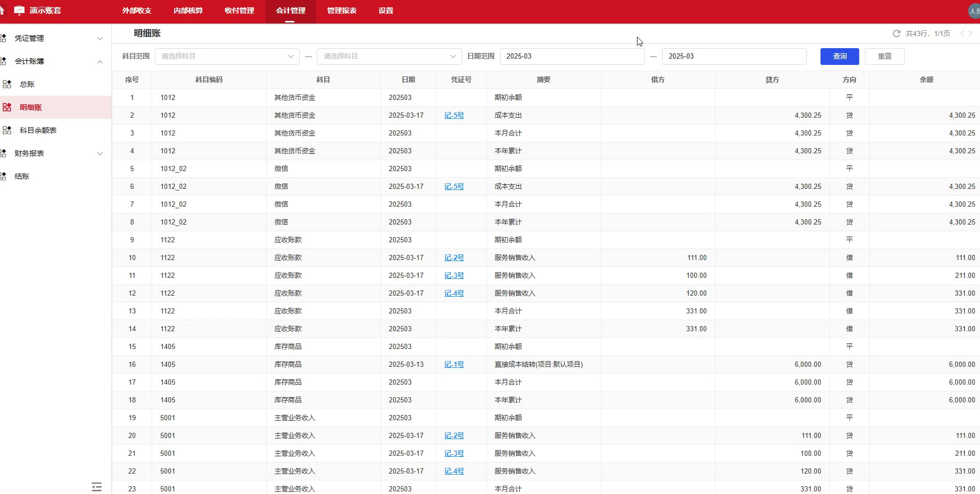点击查询按钮
Screen dimensions: 980x494
[839, 56]
